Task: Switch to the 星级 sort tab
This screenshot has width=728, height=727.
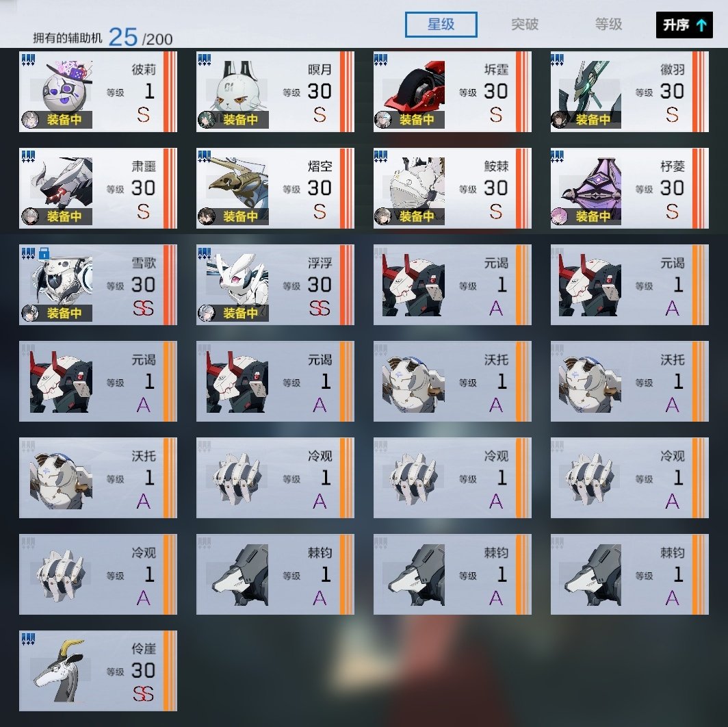Action: tap(441, 25)
